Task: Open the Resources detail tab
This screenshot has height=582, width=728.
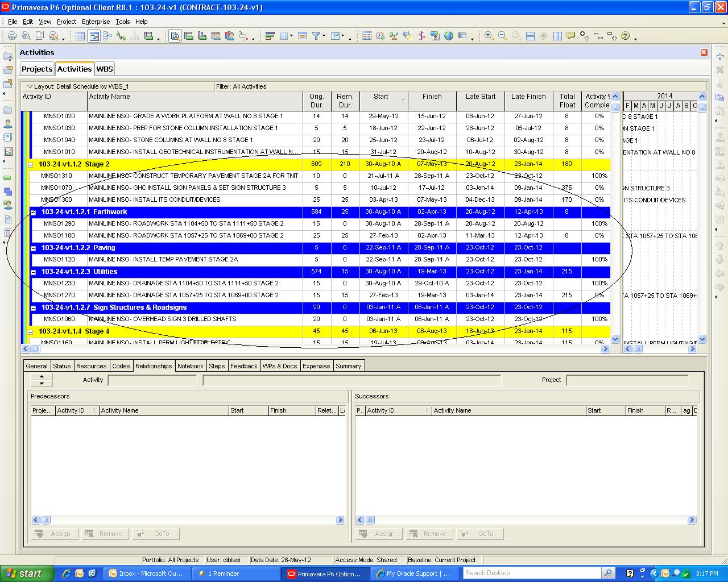Action: 91,366
